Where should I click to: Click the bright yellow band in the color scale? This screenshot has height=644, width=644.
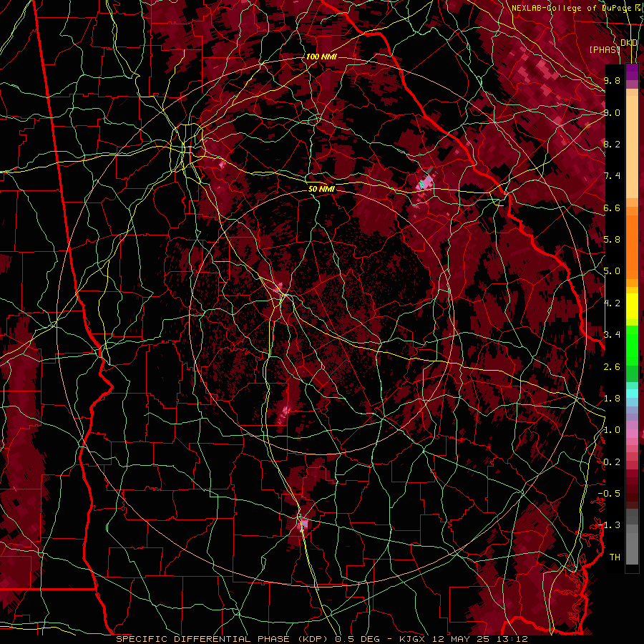632,306
